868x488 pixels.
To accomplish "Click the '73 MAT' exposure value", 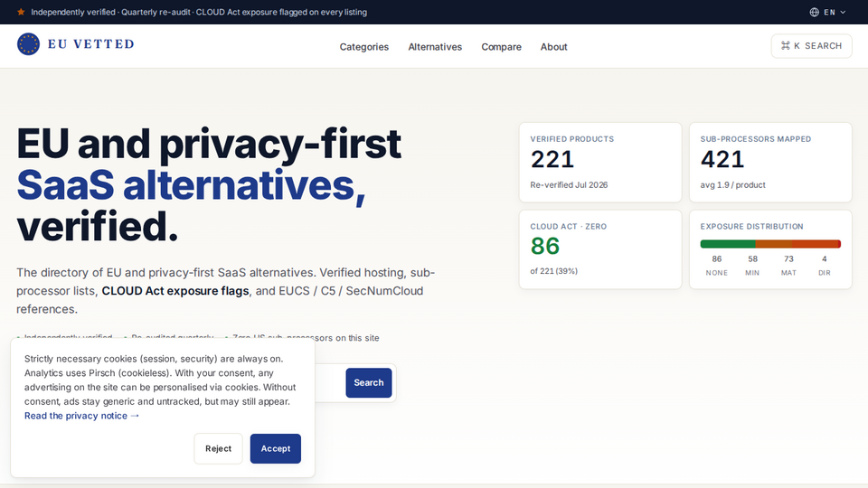I will click(788, 266).
